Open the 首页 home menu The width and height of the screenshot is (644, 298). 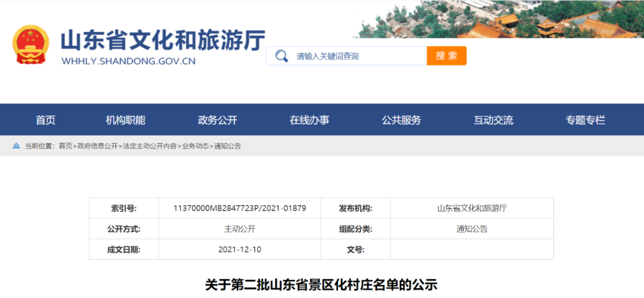click(45, 120)
